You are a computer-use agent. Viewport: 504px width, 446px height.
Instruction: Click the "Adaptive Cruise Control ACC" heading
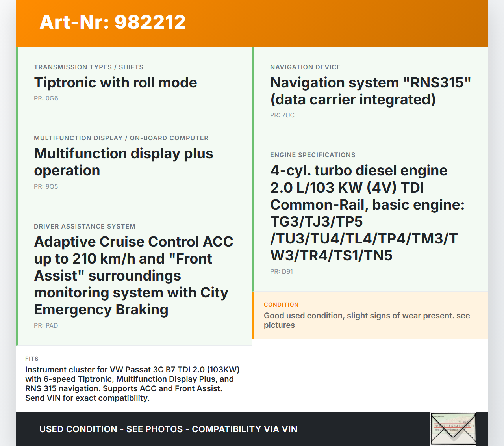134,276
